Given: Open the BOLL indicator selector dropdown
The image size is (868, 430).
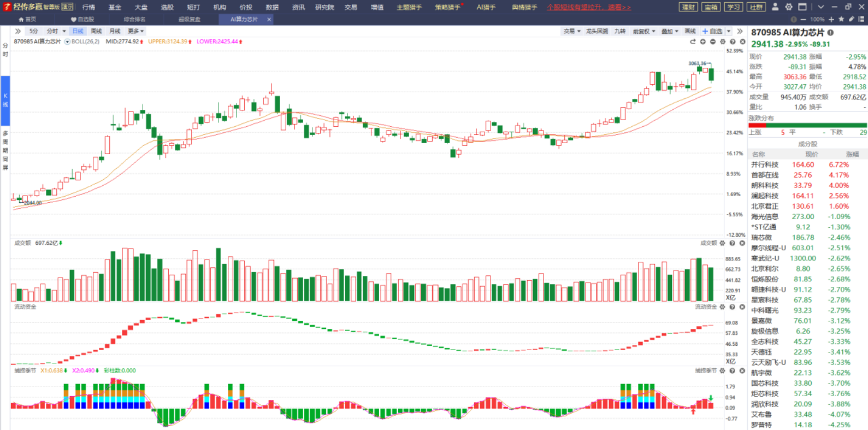Looking at the screenshot, I should pos(68,42).
